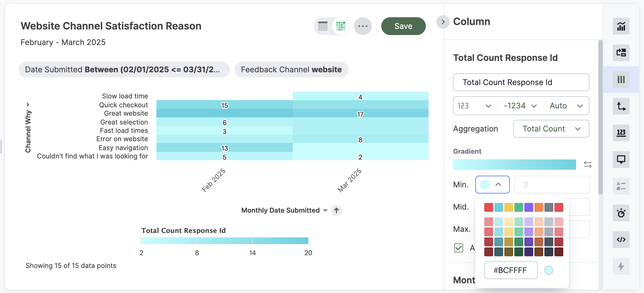Pick the purple swatch in color palette

point(529,207)
